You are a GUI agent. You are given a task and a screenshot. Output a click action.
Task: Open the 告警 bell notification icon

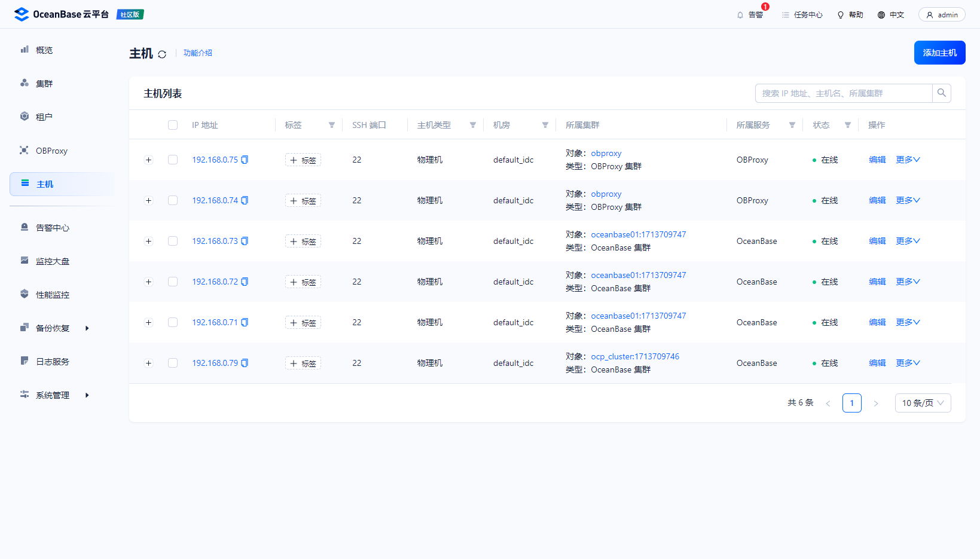coord(740,15)
